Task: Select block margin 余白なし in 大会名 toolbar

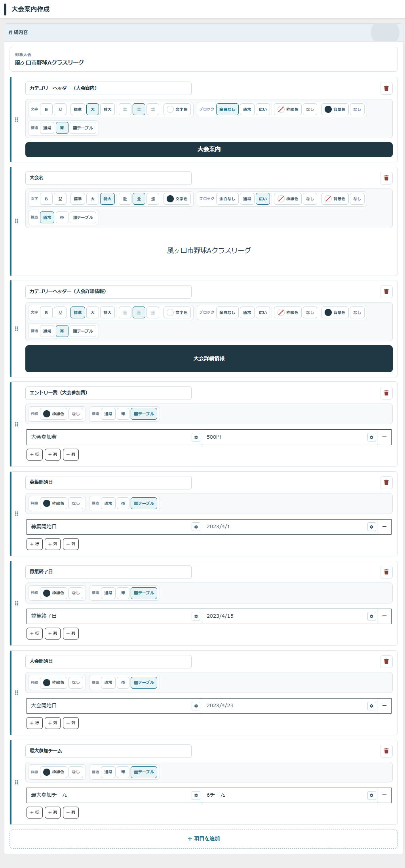Action: click(x=227, y=199)
